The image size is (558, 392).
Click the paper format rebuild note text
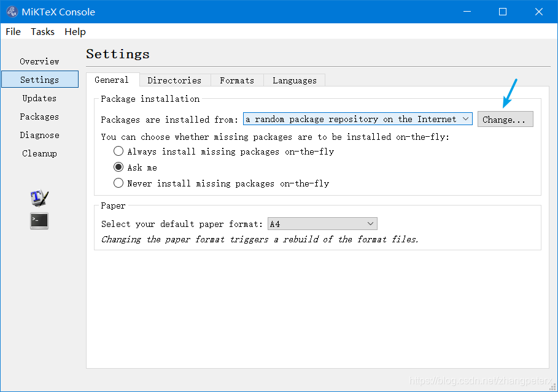[x=260, y=239]
